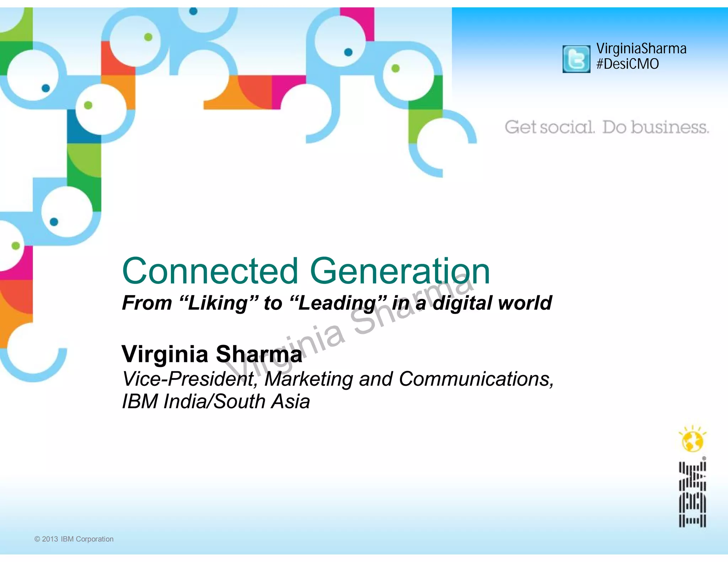Click the IBM India/South Asia text
The width and height of the screenshot is (728, 562).
(x=216, y=401)
